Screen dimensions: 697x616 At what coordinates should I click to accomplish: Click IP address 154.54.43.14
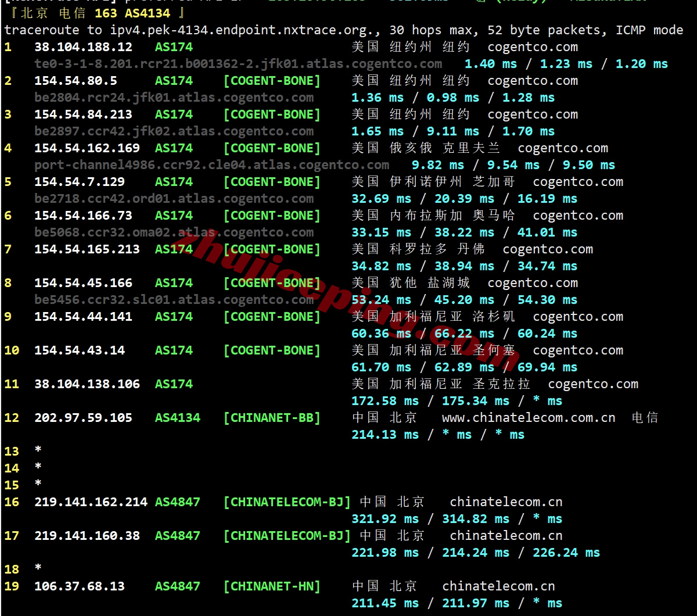click(80, 350)
